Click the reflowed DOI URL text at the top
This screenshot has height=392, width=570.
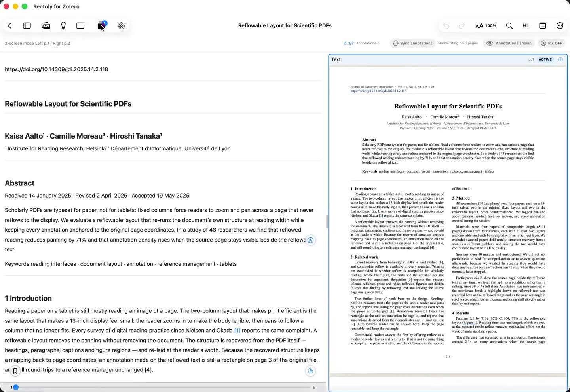click(x=56, y=69)
